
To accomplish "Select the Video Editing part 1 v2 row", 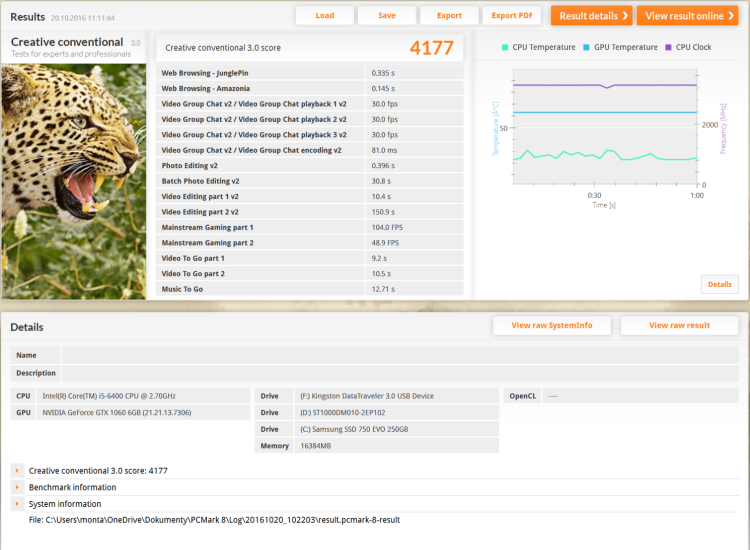I will [309, 196].
